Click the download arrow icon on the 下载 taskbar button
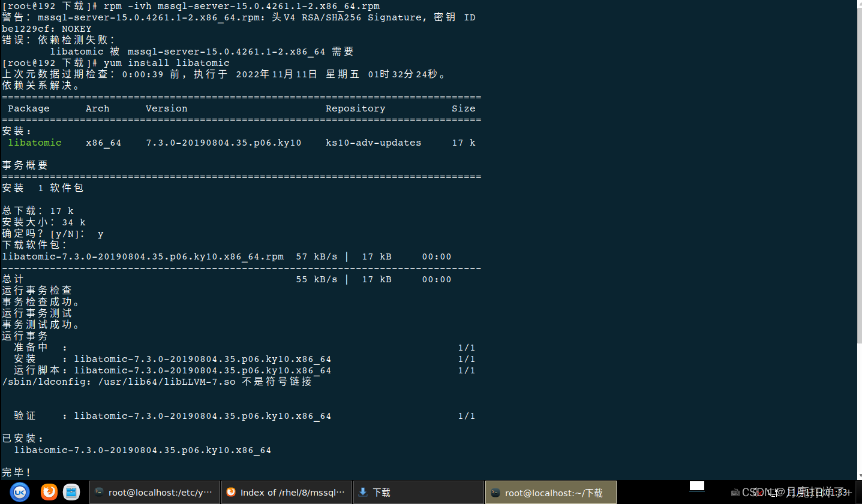 coord(362,492)
